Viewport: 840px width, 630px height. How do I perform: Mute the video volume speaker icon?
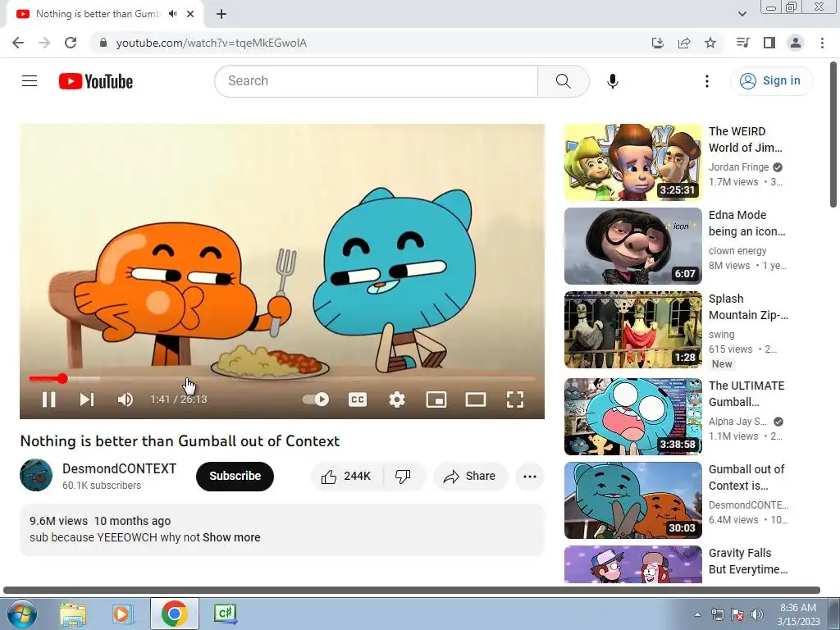pyautogui.click(x=125, y=399)
